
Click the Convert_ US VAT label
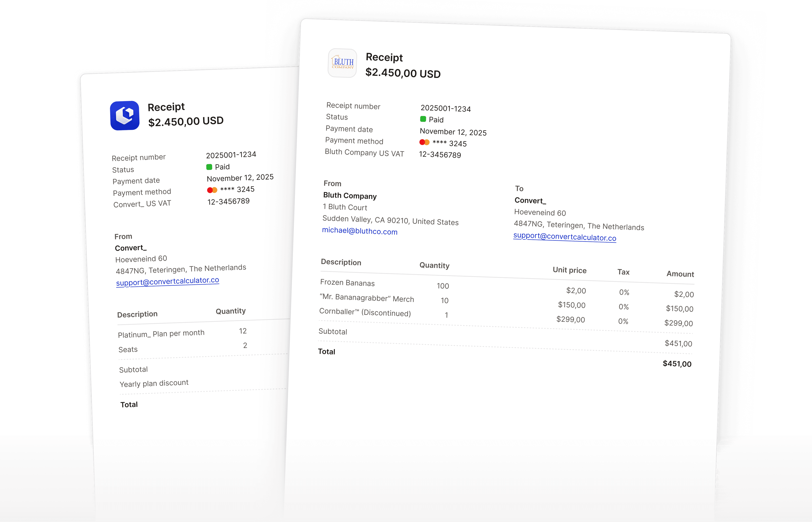click(x=142, y=204)
